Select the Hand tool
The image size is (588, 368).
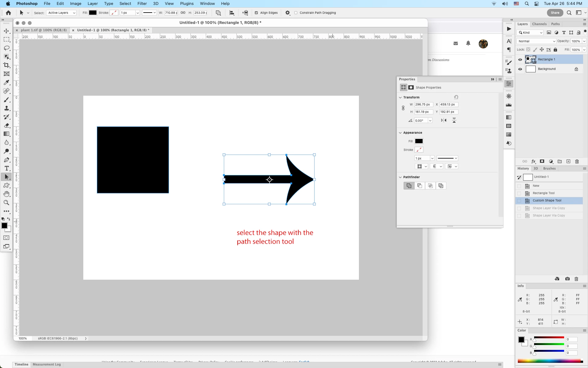pos(6,194)
